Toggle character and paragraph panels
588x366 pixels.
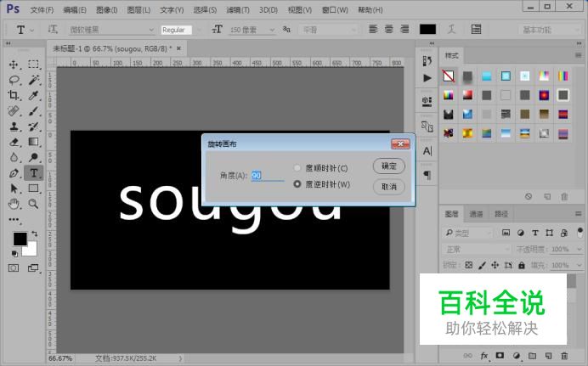pos(476,29)
